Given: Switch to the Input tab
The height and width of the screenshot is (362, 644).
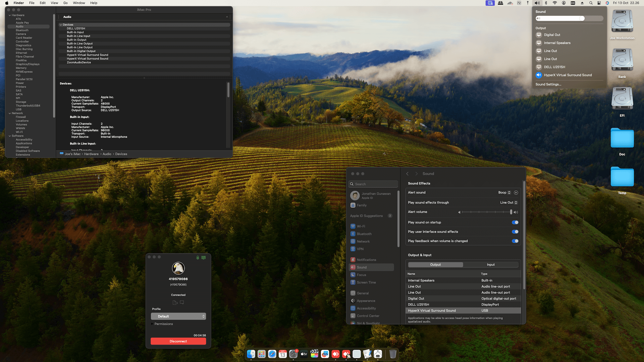Looking at the screenshot, I should click(490, 265).
